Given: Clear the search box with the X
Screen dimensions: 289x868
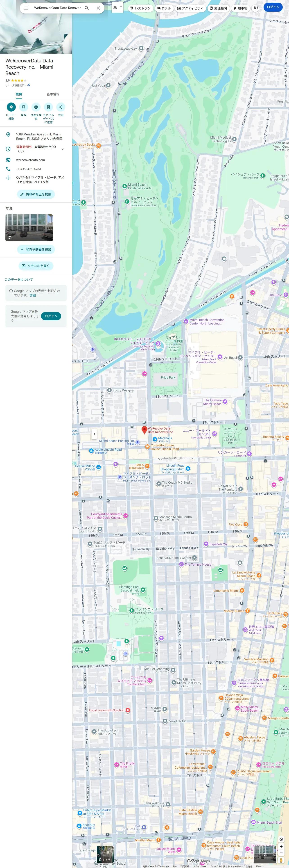Looking at the screenshot, I should [98, 8].
